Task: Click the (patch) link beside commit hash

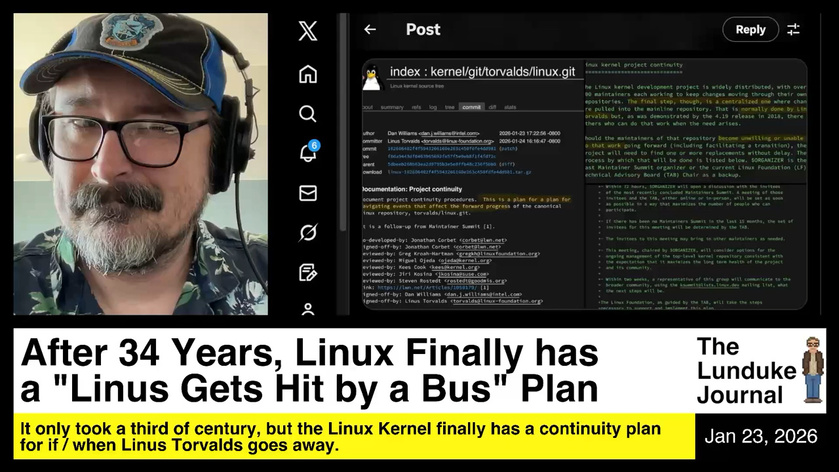Action: (x=508, y=148)
